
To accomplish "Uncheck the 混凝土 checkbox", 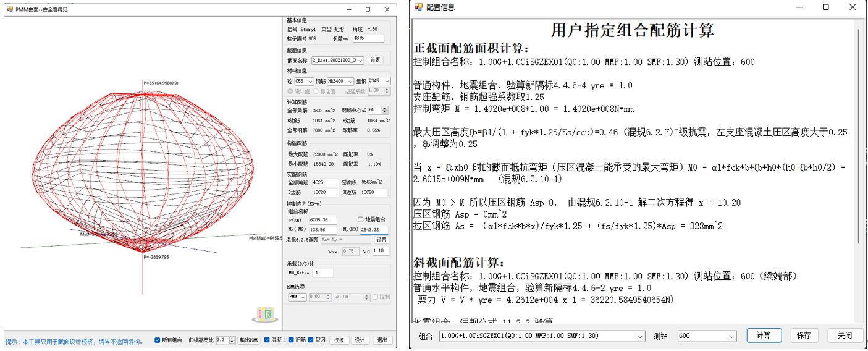I will pos(267,340).
